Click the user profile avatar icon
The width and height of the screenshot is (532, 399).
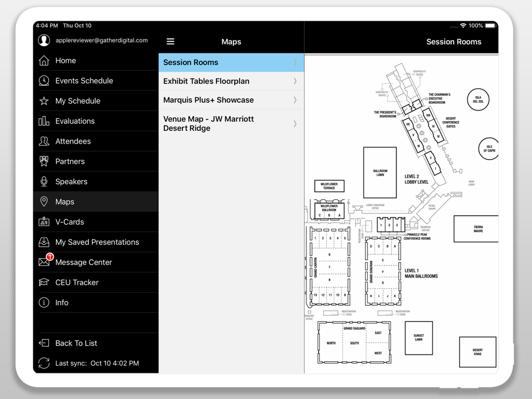pos(44,40)
